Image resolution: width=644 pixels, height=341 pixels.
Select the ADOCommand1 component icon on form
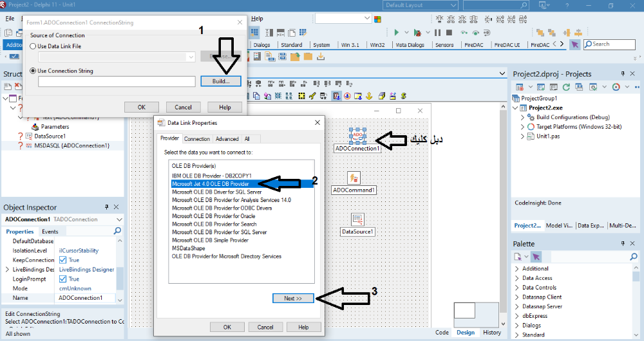pyautogui.click(x=354, y=178)
